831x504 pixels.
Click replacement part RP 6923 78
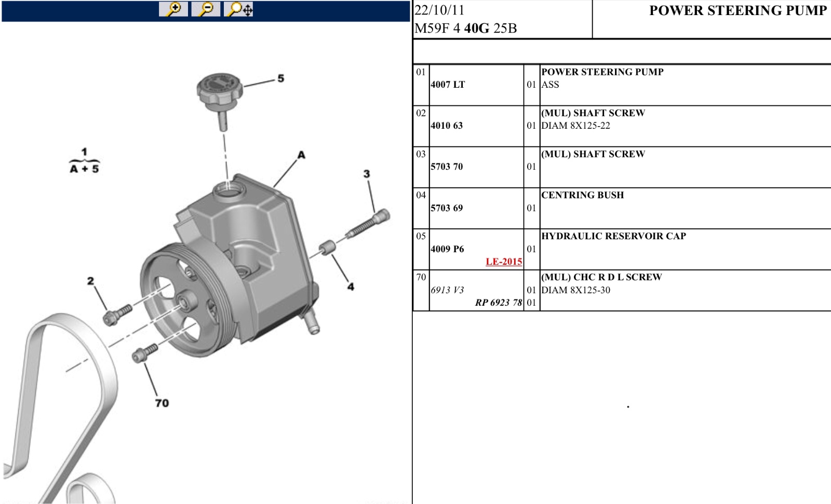pos(499,303)
